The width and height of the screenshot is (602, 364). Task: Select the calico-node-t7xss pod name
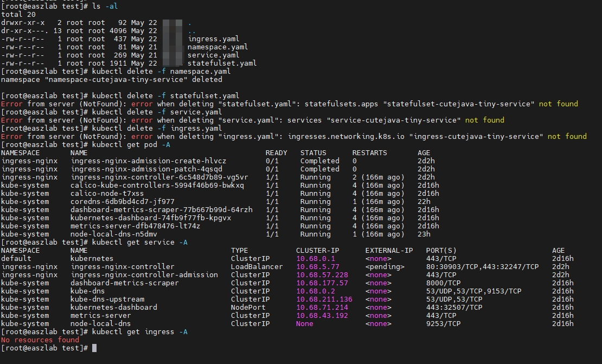(107, 193)
